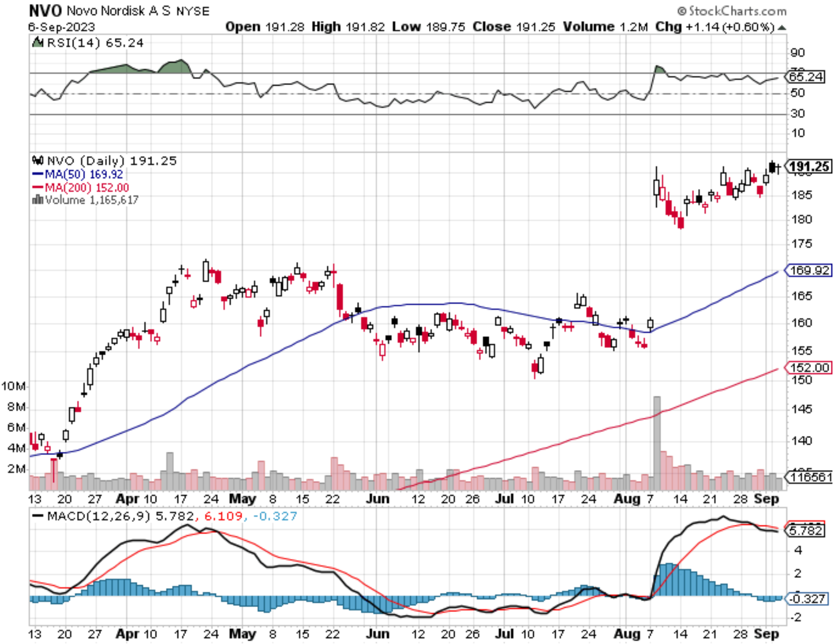Click the red 152.00 MA tag on the right axis
Image resolution: width=837 pixels, height=644 pixels.
point(809,368)
